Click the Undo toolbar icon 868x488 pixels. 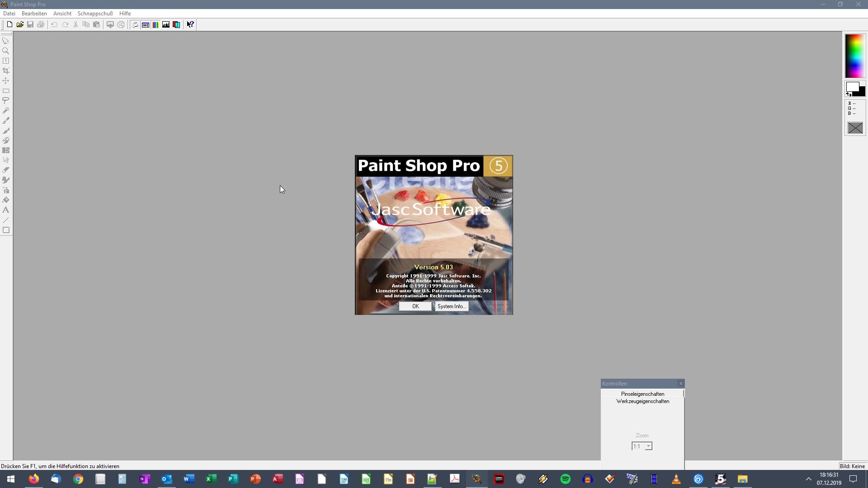(x=54, y=24)
